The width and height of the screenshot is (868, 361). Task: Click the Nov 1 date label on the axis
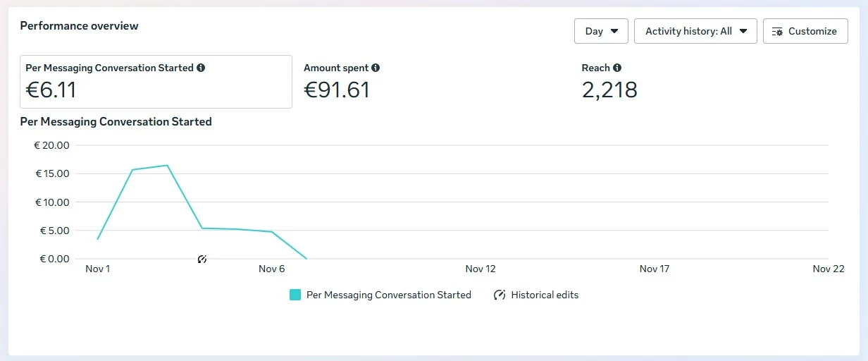98,269
